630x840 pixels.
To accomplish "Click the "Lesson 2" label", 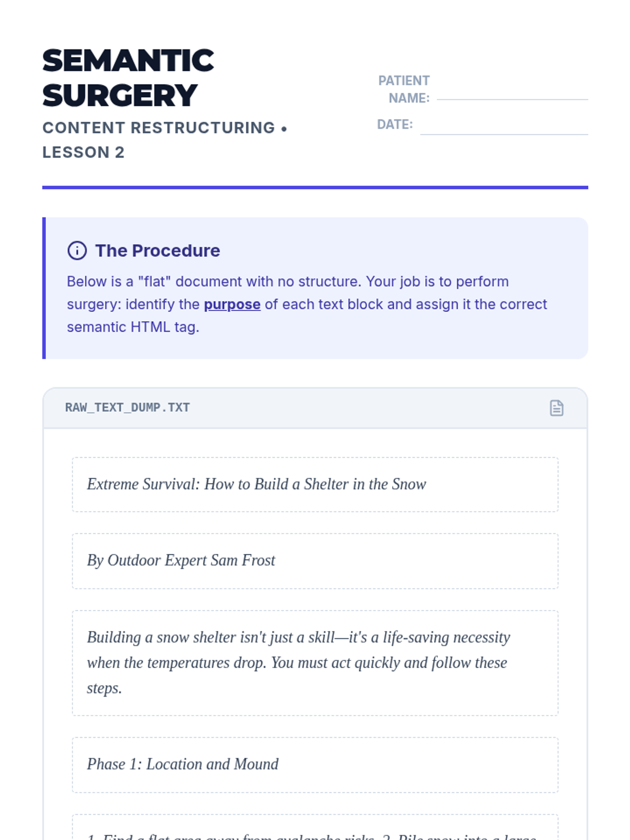I will tap(83, 152).
